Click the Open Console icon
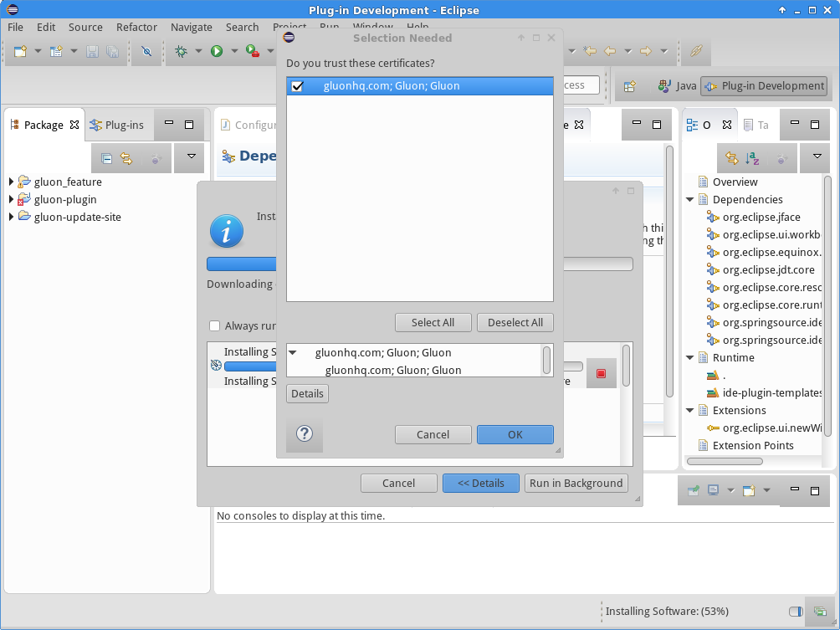This screenshot has height=630, width=840. coord(749,490)
